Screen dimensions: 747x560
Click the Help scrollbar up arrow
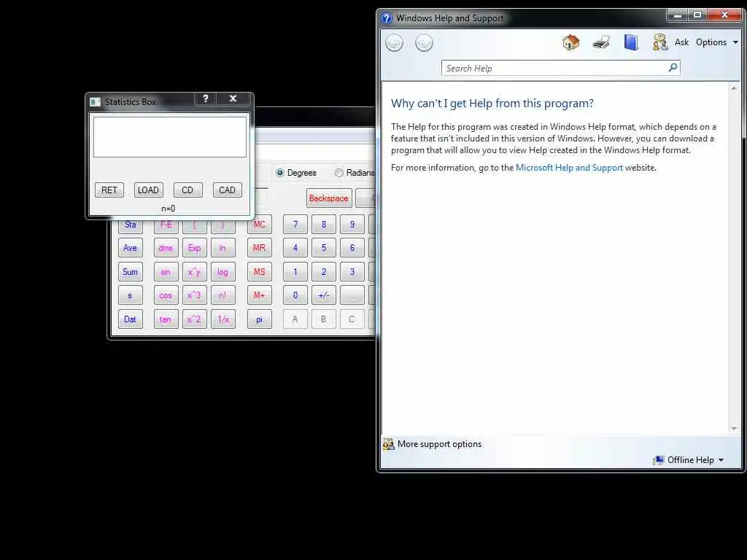[x=734, y=88]
